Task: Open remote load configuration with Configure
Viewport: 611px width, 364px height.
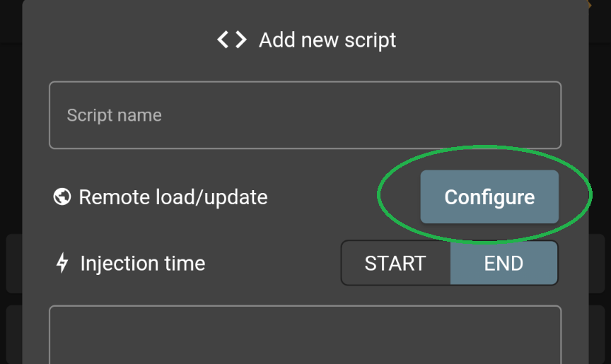Action: click(489, 196)
